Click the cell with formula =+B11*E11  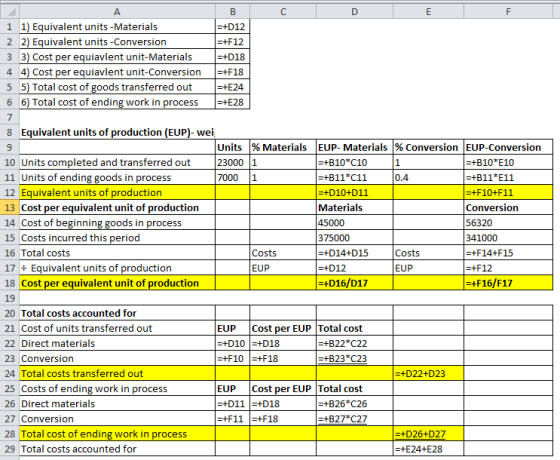tap(508, 178)
